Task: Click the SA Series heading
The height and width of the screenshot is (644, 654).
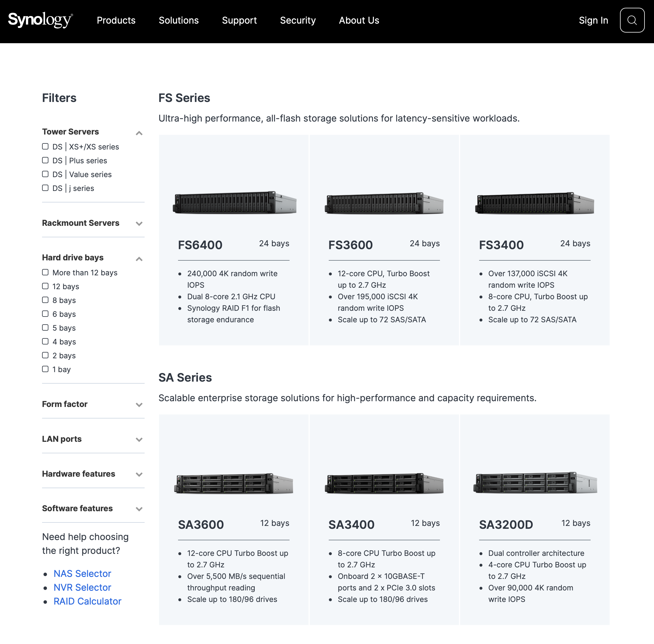Action: (185, 378)
